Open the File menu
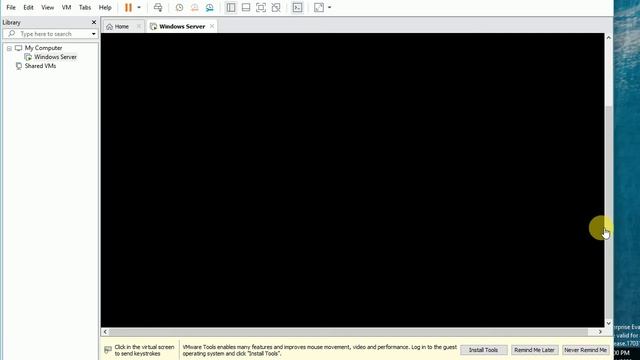The width and height of the screenshot is (640, 360). [11, 7]
